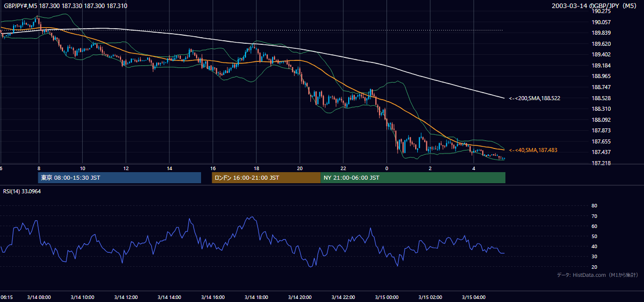Click price axis value 189.184

click(601, 65)
